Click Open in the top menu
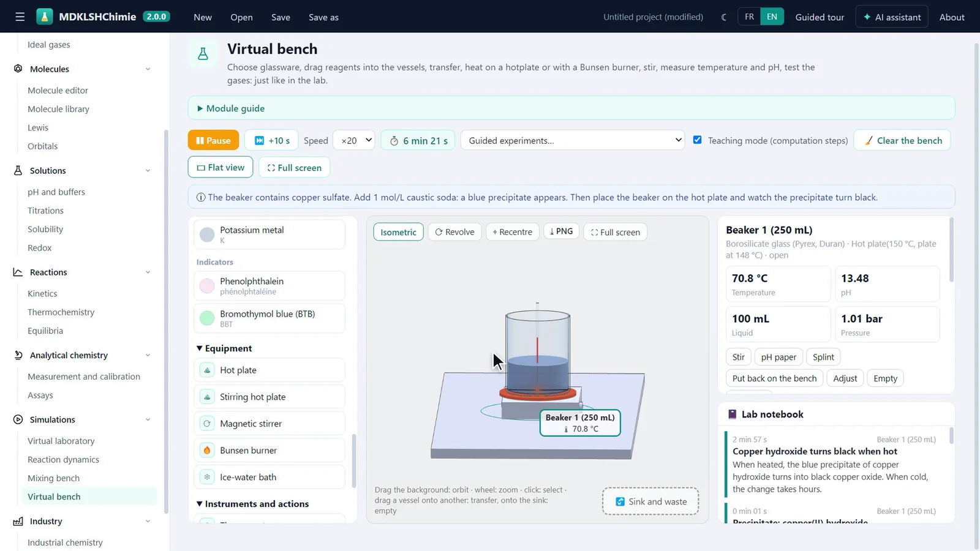This screenshot has width=980, height=551. [x=241, y=17]
